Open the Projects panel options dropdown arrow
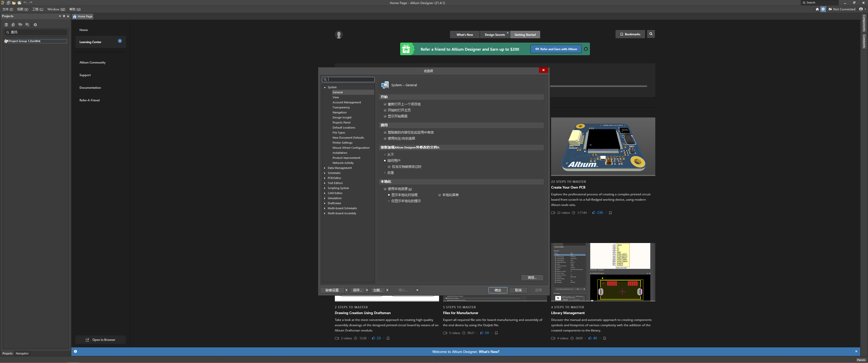Image resolution: width=868 pixels, height=363 pixels. coord(60,16)
